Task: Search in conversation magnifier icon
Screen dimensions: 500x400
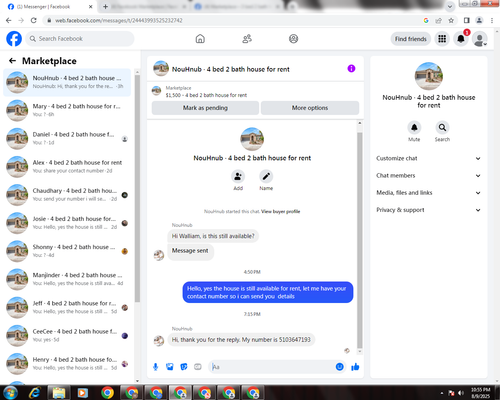Action: (442, 127)
